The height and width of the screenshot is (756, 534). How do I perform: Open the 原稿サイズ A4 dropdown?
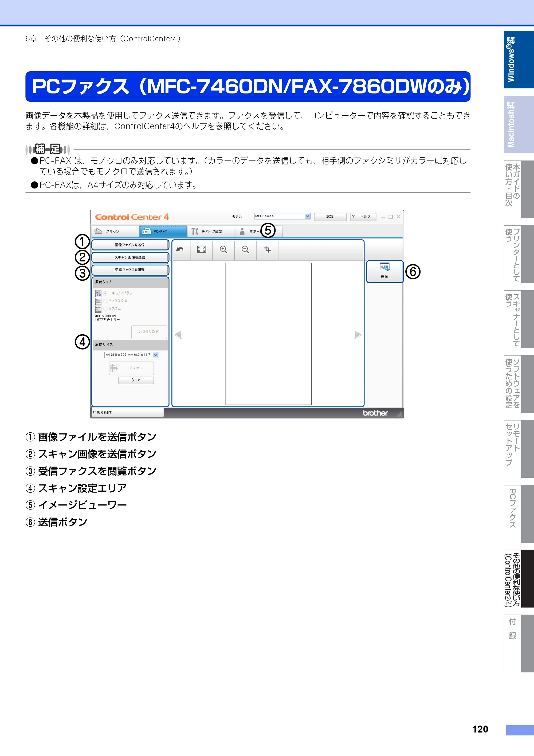click(x=132, y=355)
